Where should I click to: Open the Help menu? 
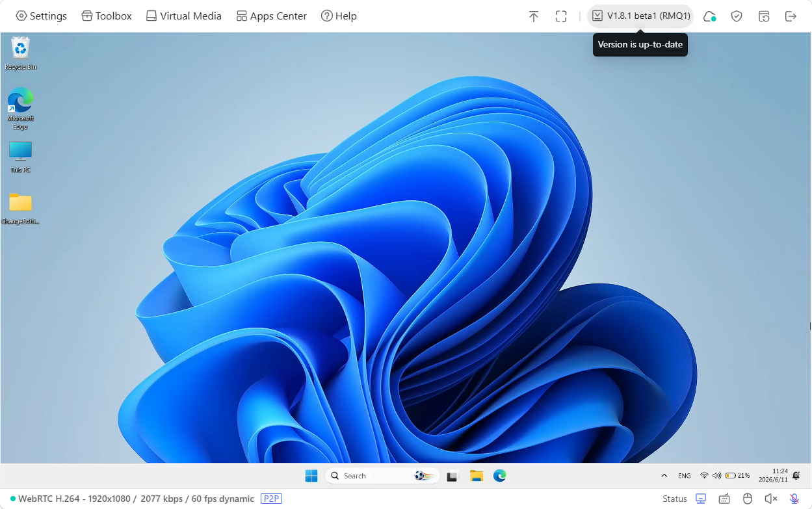click(339, 16)
